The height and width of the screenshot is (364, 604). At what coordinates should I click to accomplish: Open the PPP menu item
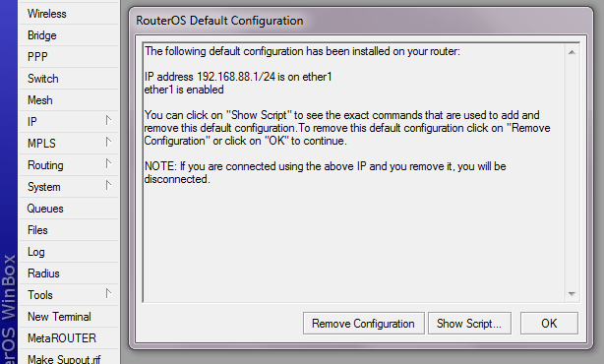coord(69,57)
